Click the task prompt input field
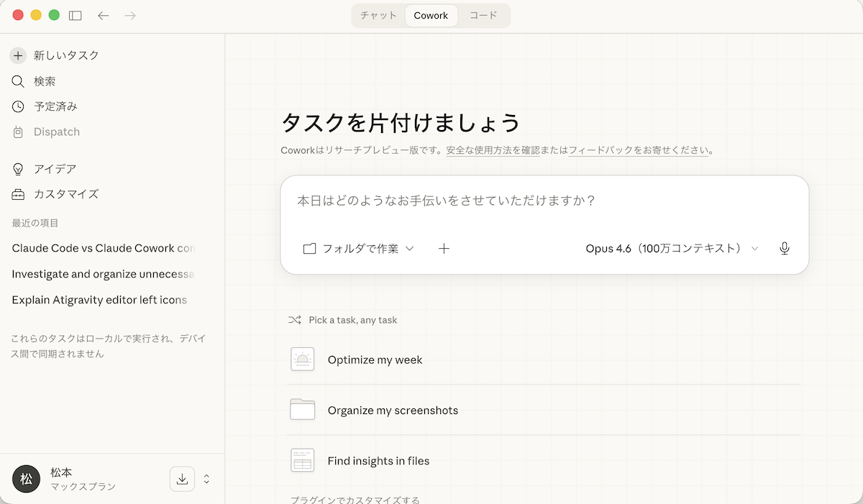This screenshot has width=863, height=504. point(543,201)
